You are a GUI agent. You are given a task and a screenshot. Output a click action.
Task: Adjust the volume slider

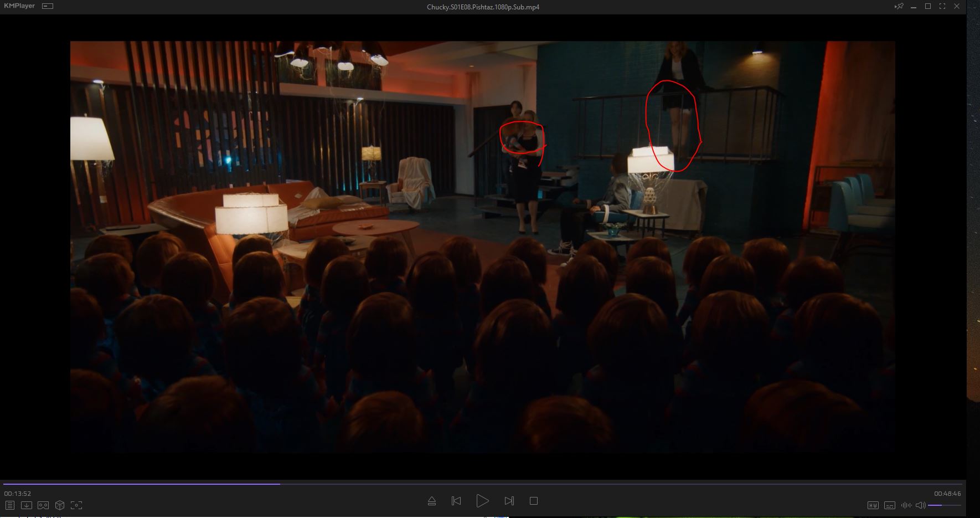(944, 505)
